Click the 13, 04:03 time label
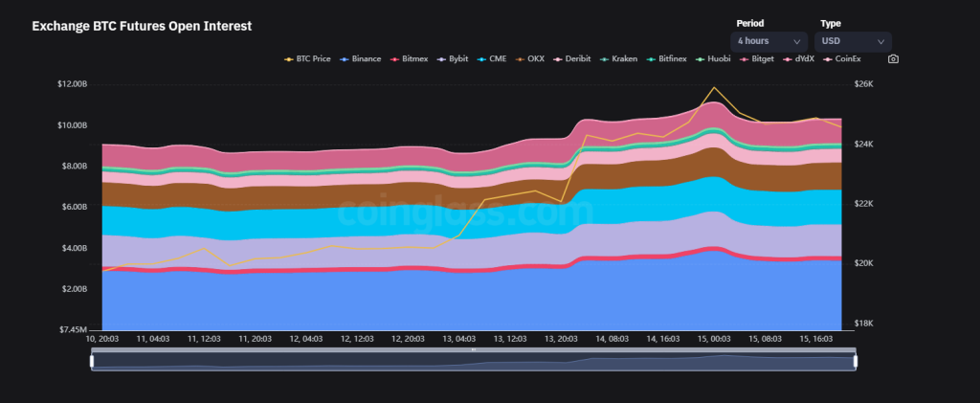Image resolution: width=980 pixels, height=403 pixels. (458, 339)
